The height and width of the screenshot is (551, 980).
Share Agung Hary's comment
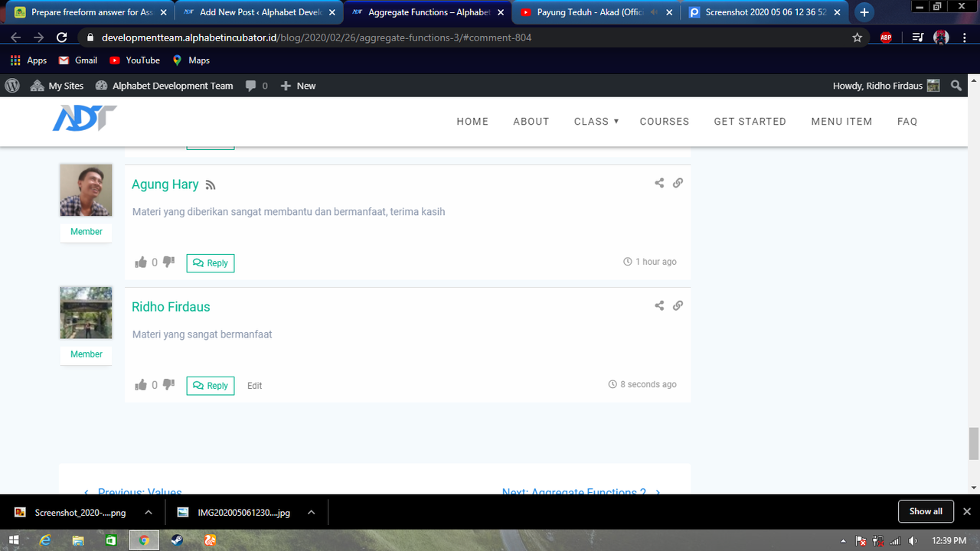[659, 183]
